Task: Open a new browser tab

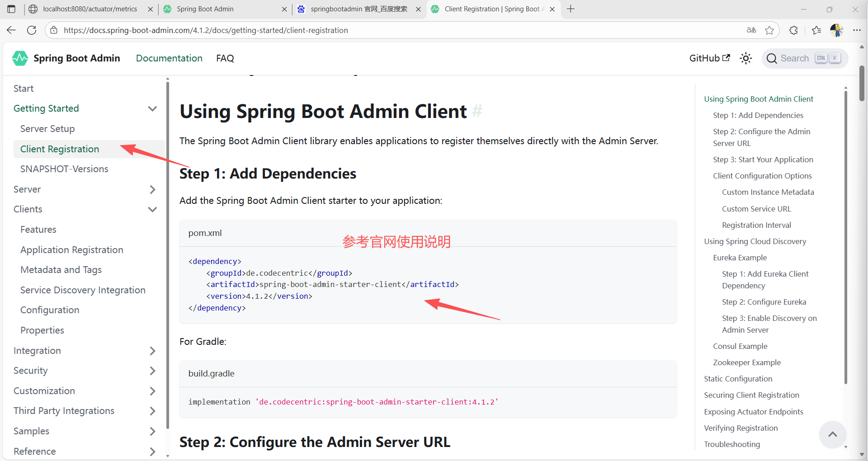Action: tap(571, 9)
